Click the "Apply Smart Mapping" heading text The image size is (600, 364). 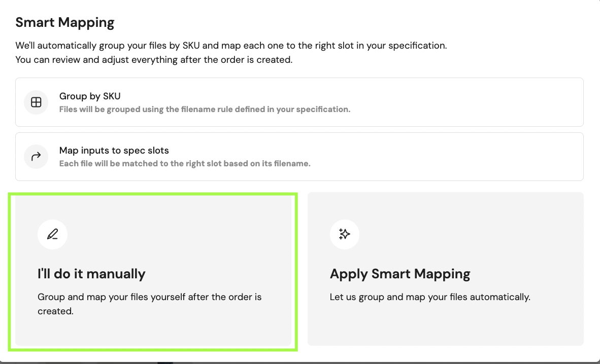click(400, 274)
